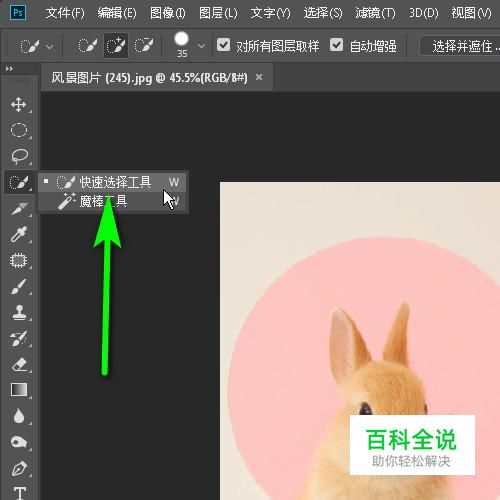
Task: Open the 编辑(E) menu
Action: point(117,13)
